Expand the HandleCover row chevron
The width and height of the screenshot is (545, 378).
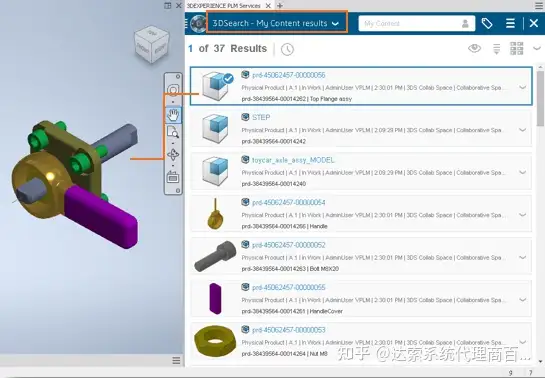click(522, 300)
